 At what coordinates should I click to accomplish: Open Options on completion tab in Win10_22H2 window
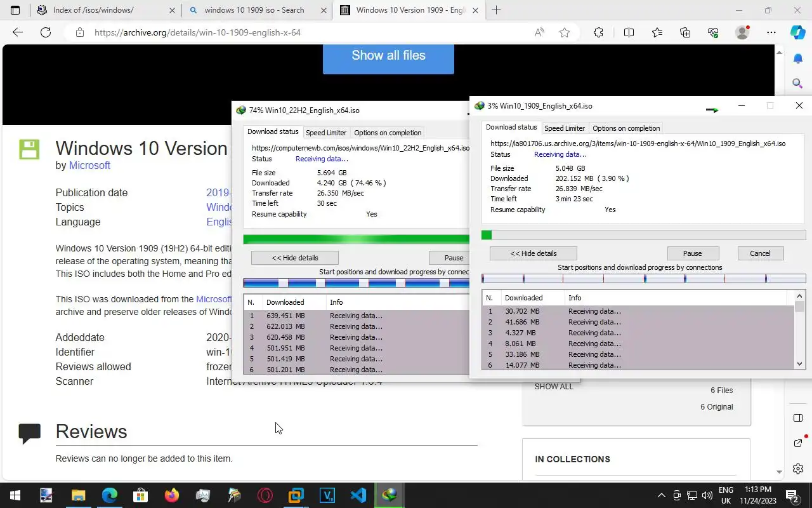click(388, 133)
